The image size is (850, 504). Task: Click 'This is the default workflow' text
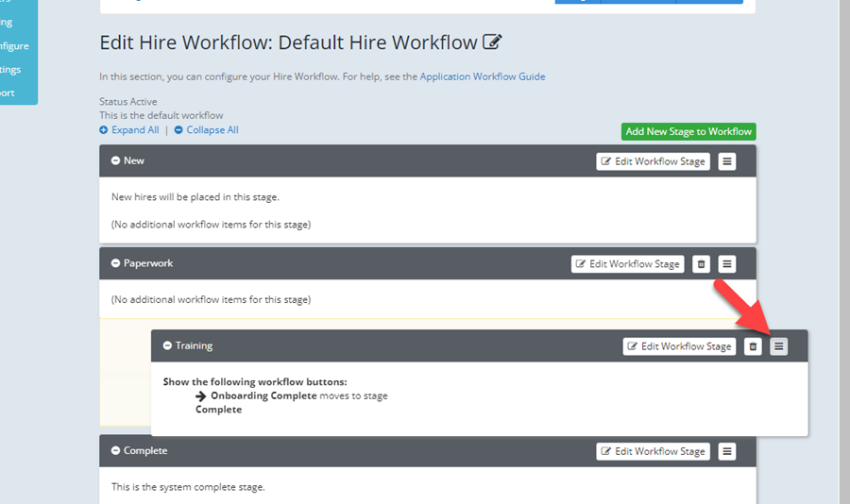point(161,115)
